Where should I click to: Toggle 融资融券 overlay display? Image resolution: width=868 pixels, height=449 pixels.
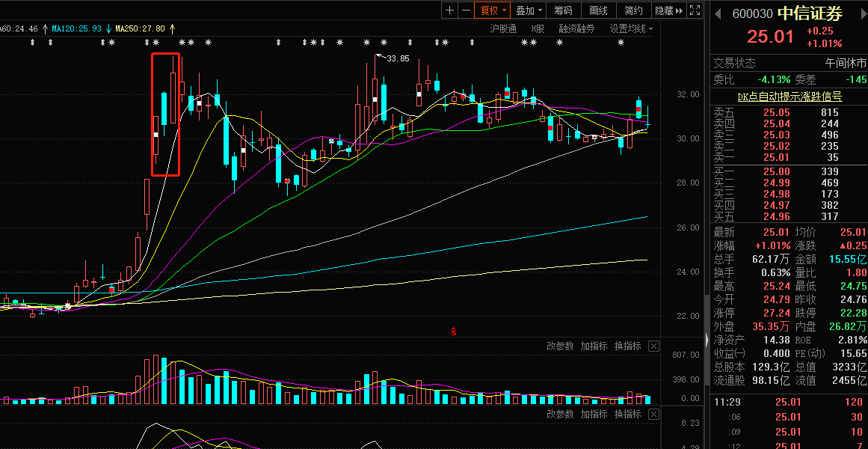tap(576, 28)
